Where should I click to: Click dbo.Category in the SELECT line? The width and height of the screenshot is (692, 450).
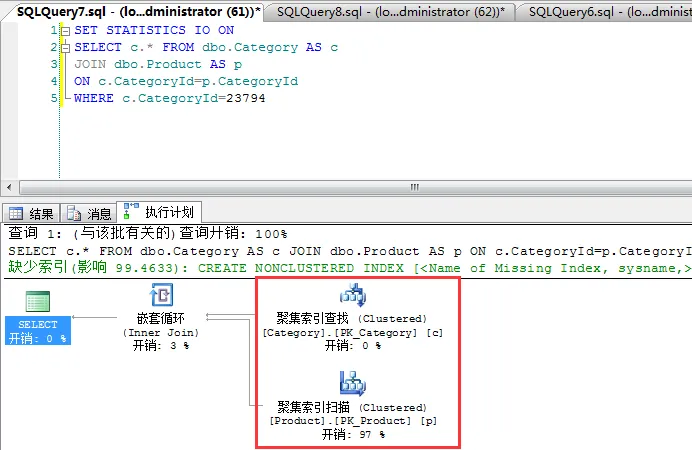click(250, 47)
